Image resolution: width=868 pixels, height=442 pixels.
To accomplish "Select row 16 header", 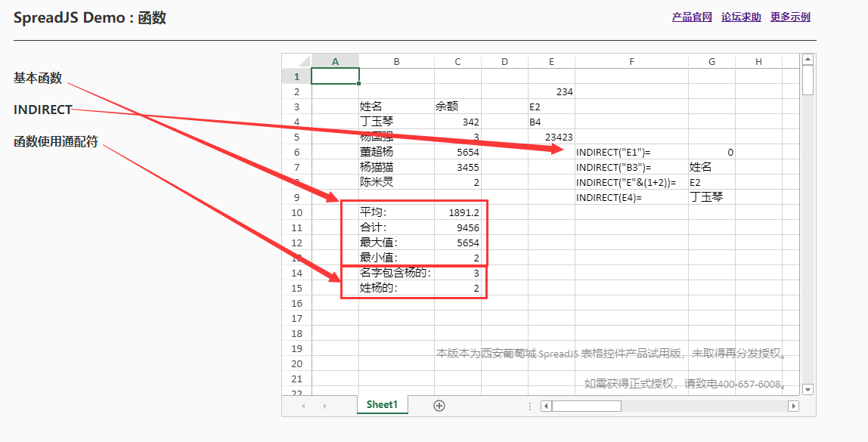I will click(x=296, y=303).
